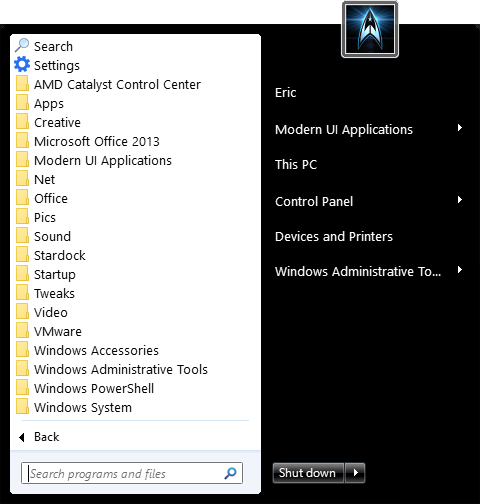Click the Search programs and files field
The width and height of the screenshot is (480, 504).
pyautogui.click(x=132, y=473)
